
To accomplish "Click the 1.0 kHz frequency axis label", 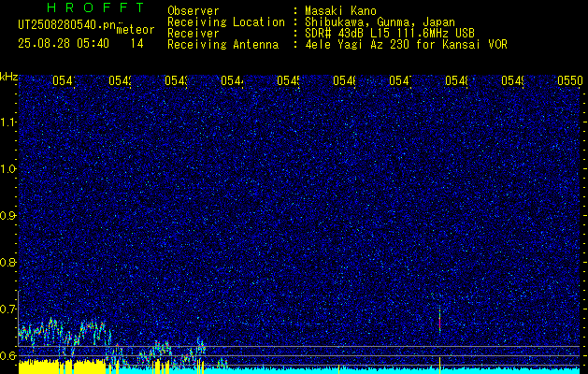I will click(8, 169).
